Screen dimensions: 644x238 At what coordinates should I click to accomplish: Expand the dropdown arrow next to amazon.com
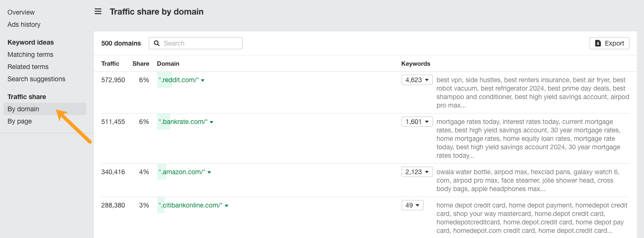point(209,172)
